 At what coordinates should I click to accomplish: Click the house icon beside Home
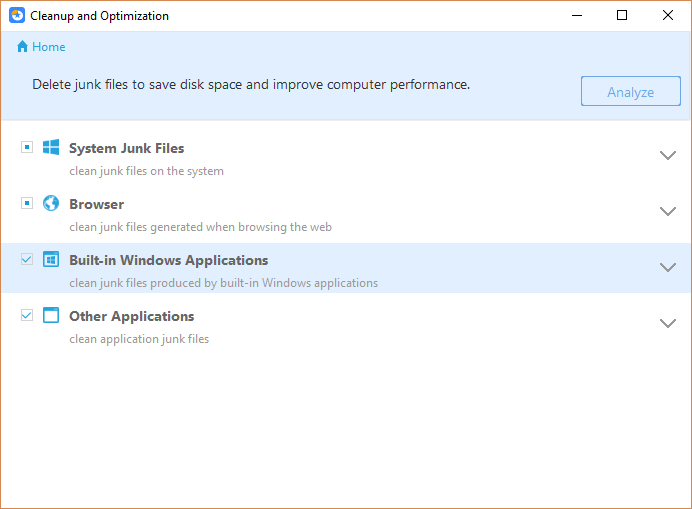coord(23,47)
